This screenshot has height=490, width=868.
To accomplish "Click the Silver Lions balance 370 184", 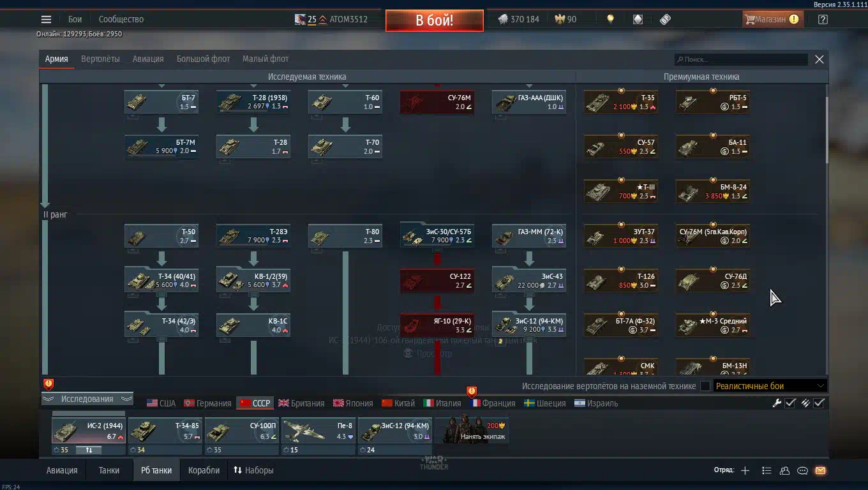I will point(518,19).
